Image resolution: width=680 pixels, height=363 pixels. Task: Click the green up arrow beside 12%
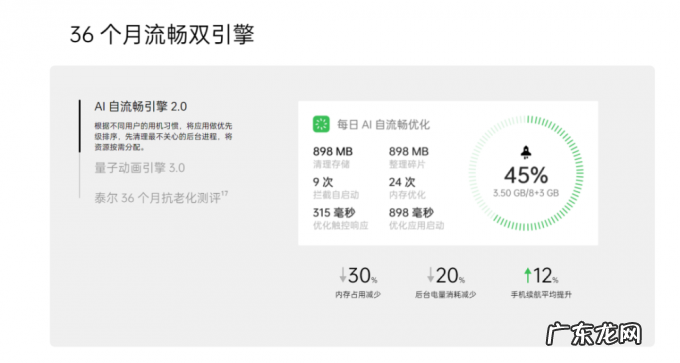pyautogui.click(x=527, y=275)
